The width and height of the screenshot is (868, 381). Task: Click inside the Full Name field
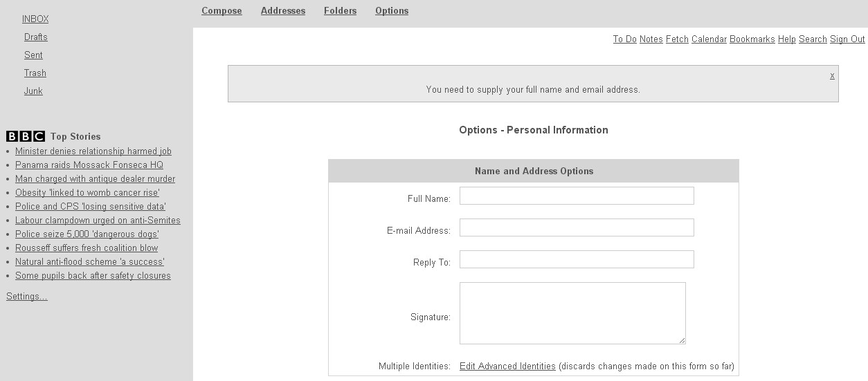[x=577, y=196]
